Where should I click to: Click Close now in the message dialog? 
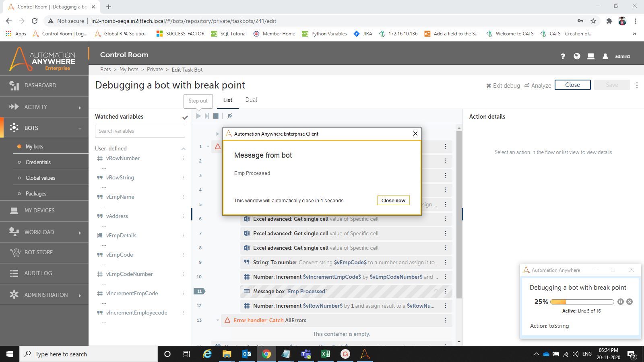(x=393, y=200)
